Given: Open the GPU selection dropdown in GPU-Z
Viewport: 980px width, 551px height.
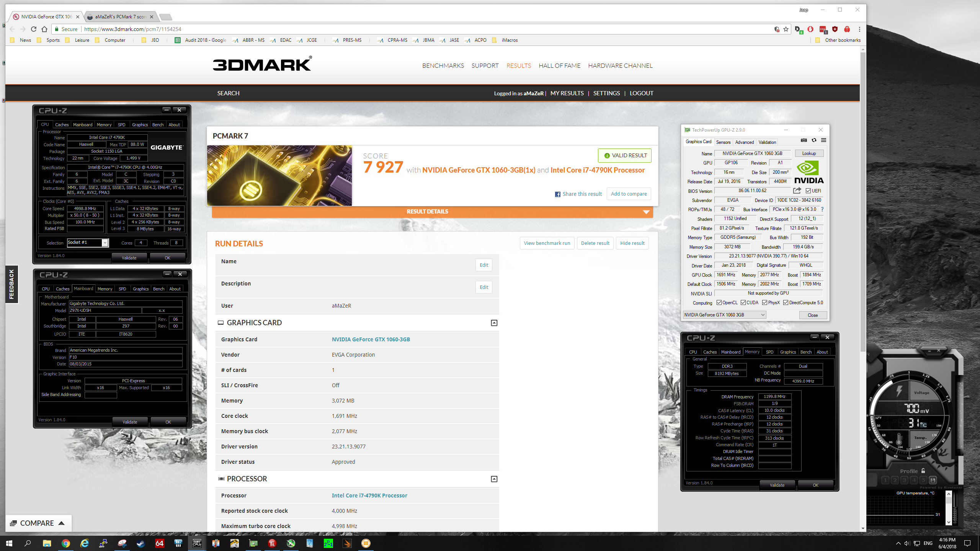Looking at the screenshot, I should 724,315.
